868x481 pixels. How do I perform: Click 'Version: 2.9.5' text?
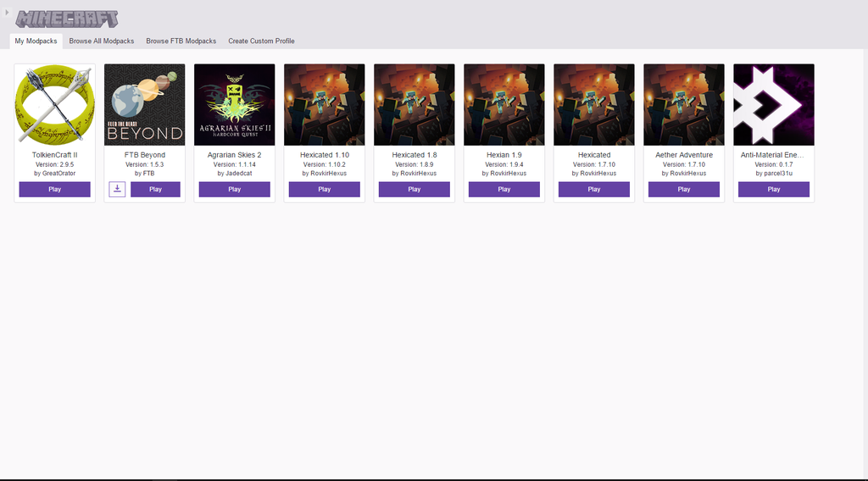tap(55, 165)
